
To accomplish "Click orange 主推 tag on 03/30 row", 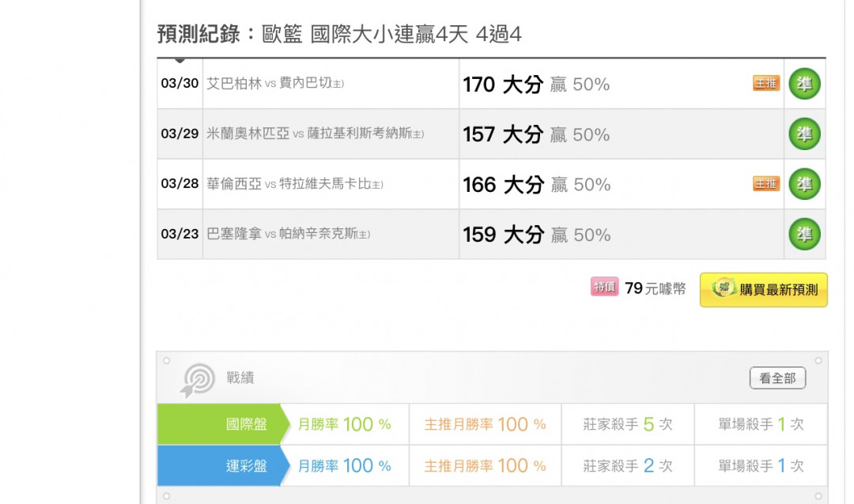I will (x=766, y=83).
